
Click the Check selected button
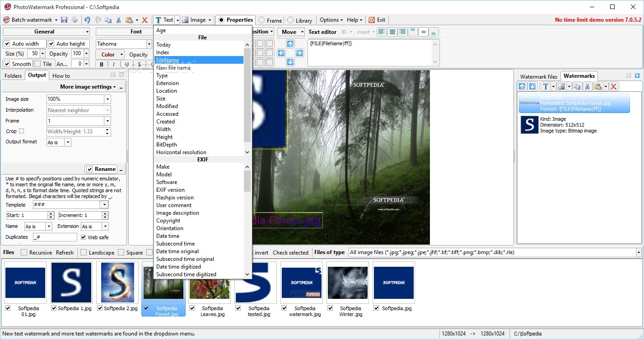pyautogui.click(x=290, y=253)
